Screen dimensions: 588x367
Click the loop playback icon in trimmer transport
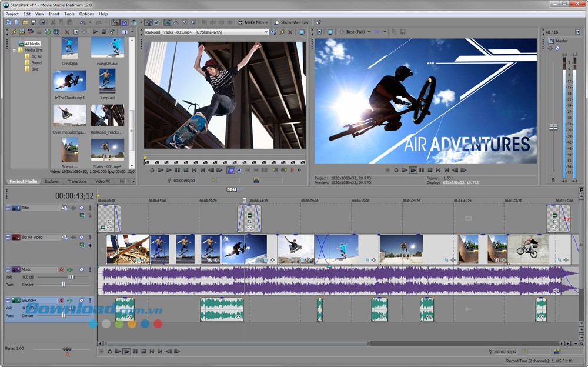tap(152, 171)
